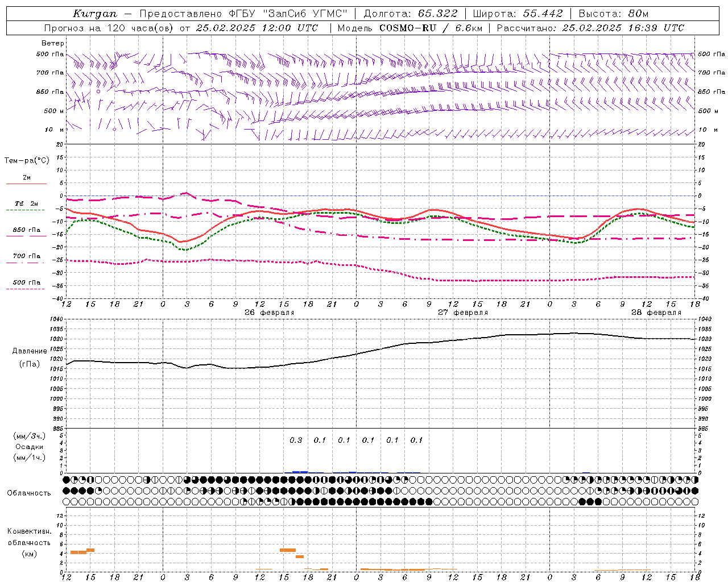Screen dimensions: 728x582
Task: Click the '2м' temperature legend entry
Action: [27, 178]
